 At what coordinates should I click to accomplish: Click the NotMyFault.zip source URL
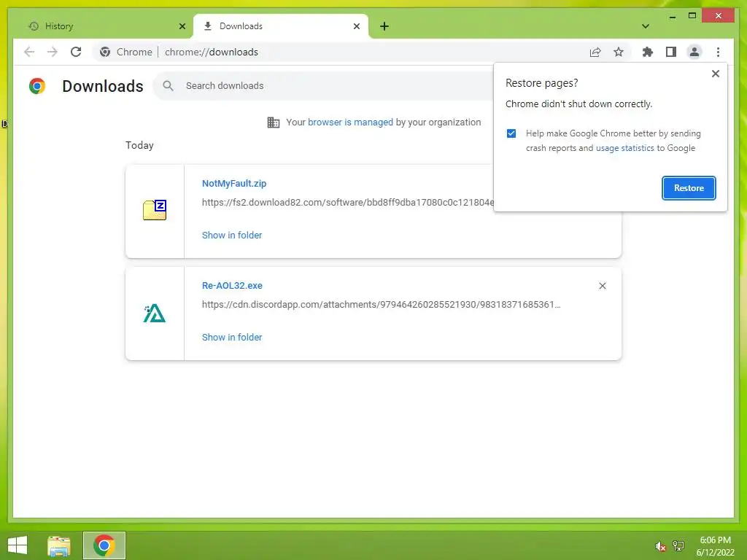tap(348, 203)
